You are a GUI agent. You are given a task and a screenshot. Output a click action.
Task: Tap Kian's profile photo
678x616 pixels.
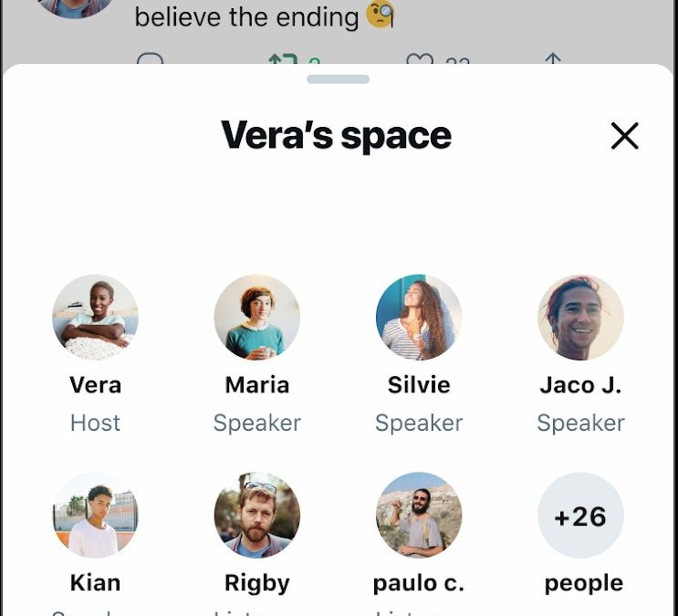pos(95,515)
